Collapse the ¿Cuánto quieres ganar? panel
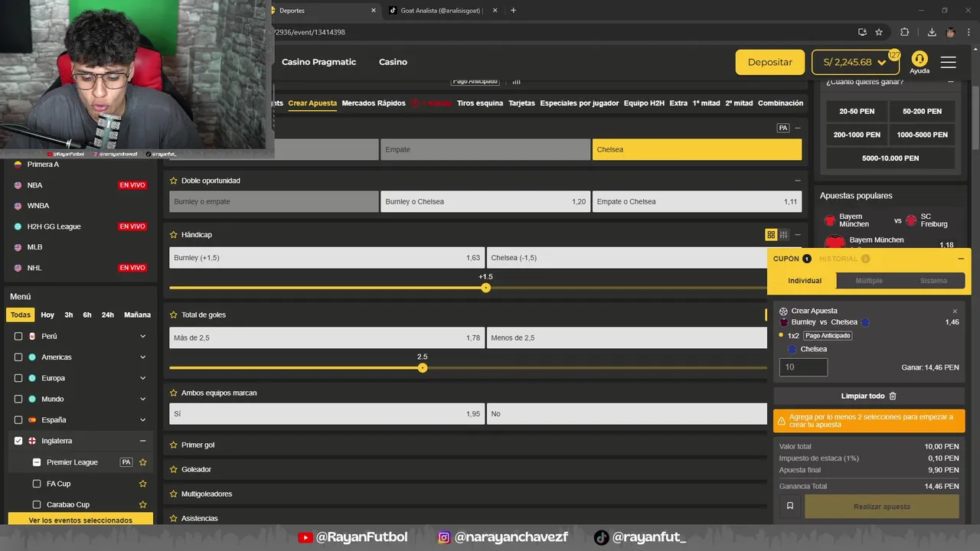This screenshot has width=980, height=551. click(950, 82)
